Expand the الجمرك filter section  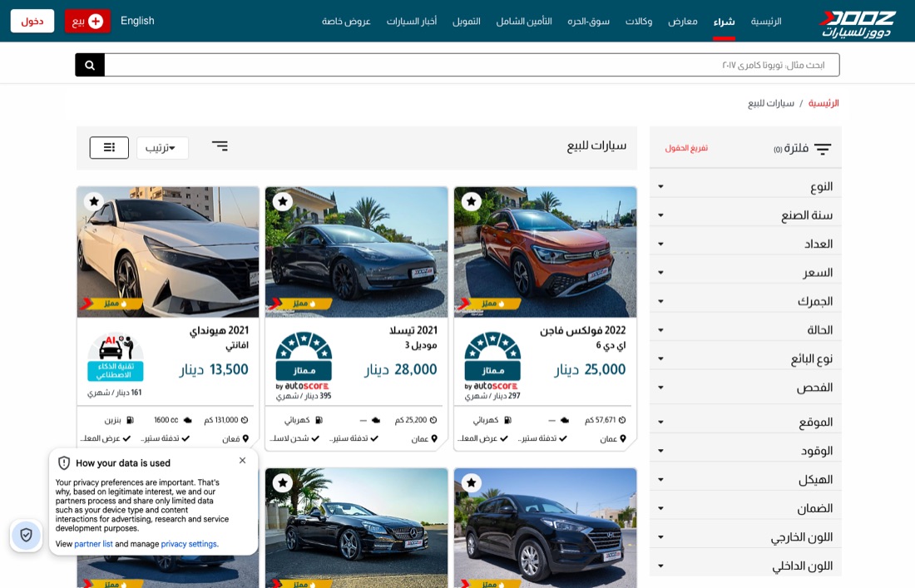[745, 302]
